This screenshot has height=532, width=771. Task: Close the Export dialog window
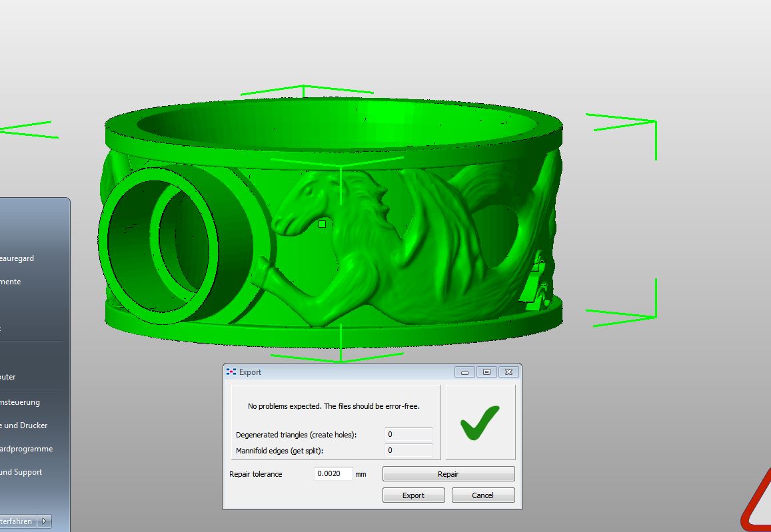(508, 372)
